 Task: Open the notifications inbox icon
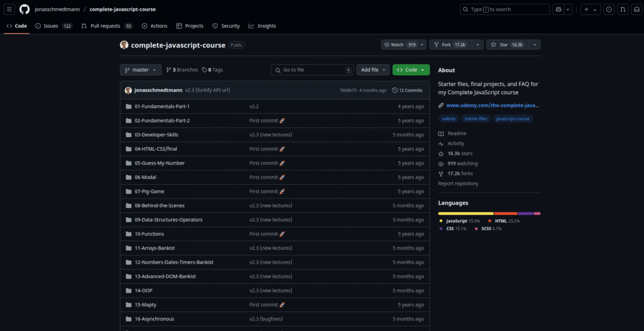(636, 9)
